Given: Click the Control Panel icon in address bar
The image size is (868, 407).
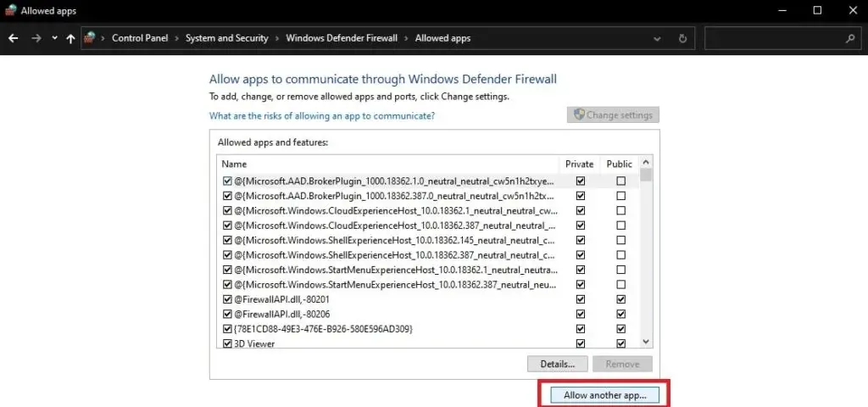Looking at the screenshot, I should click(90, 37).
